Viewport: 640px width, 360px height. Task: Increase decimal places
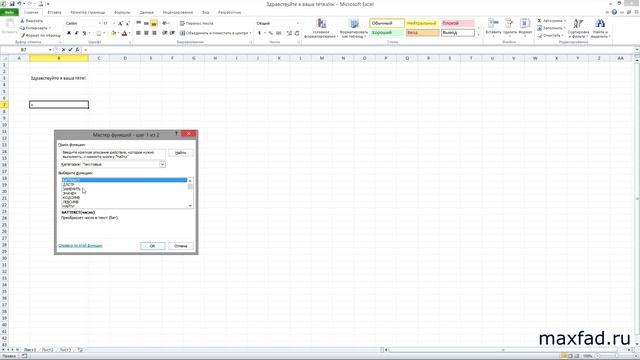coord(289,33)
